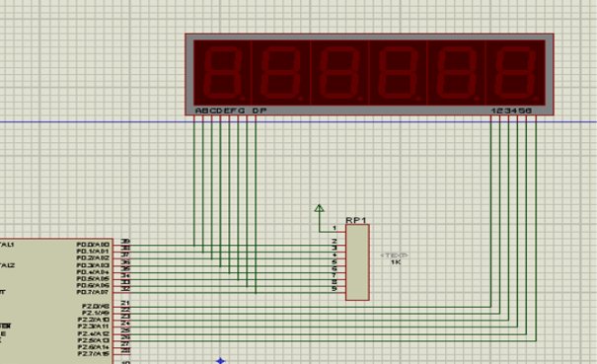This screenshot has width=597, height=364.
Task: Select the ABCDEFG segment pin labels
Action: tap(220, 110)
